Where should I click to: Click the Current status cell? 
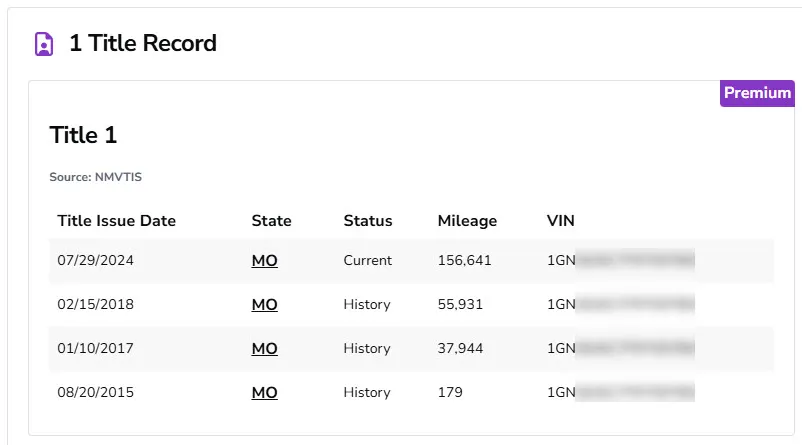point(368,260)
